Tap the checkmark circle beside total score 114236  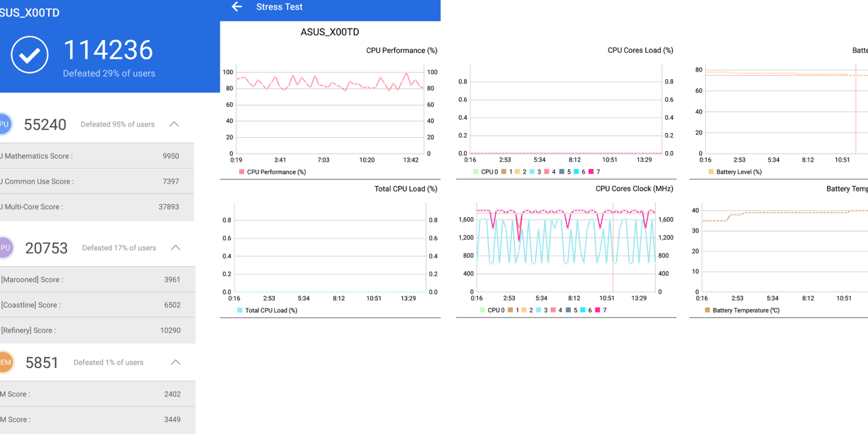pyautogui.click(x=30, y=55)
